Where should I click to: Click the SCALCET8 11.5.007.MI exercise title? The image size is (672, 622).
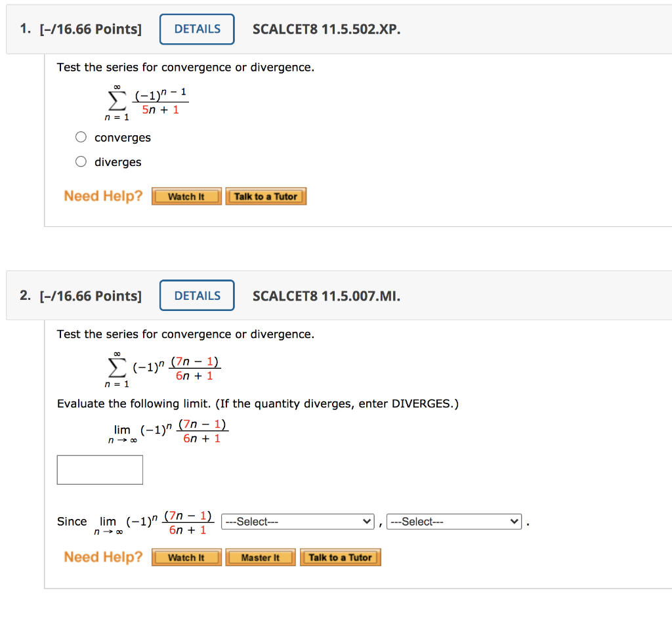click(x=326, y=295)
